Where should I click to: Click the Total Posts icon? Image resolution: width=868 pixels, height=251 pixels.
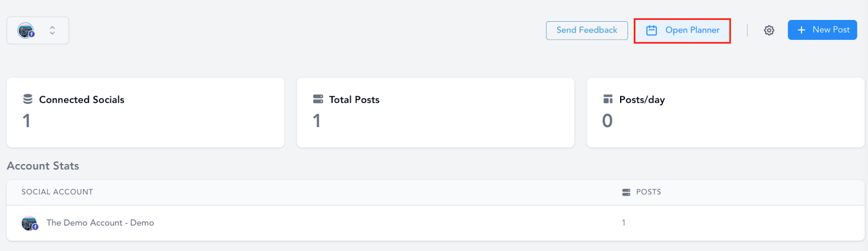coord(318,99)
